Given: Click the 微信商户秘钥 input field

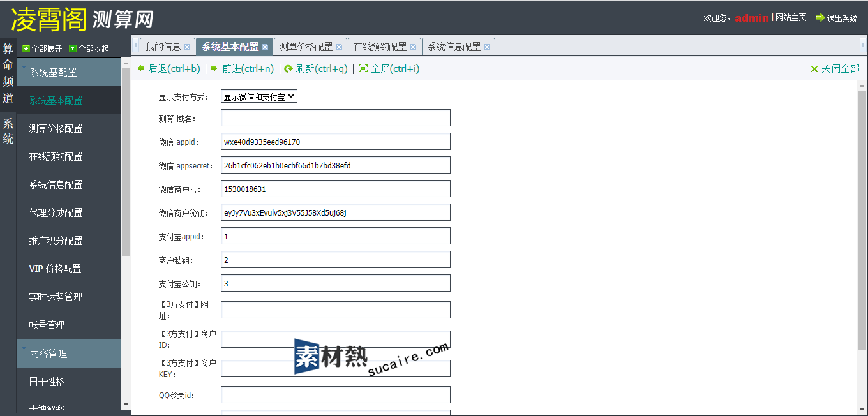Looking at the screenshot, I should 336,212.
